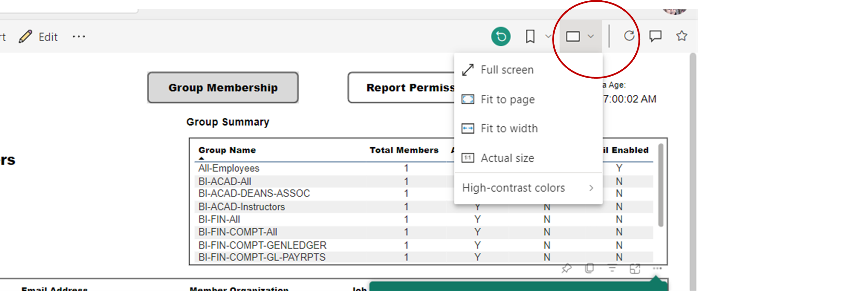Open the Comments speech bubble icon
This screenshot has width=868, height=297.
655,36
